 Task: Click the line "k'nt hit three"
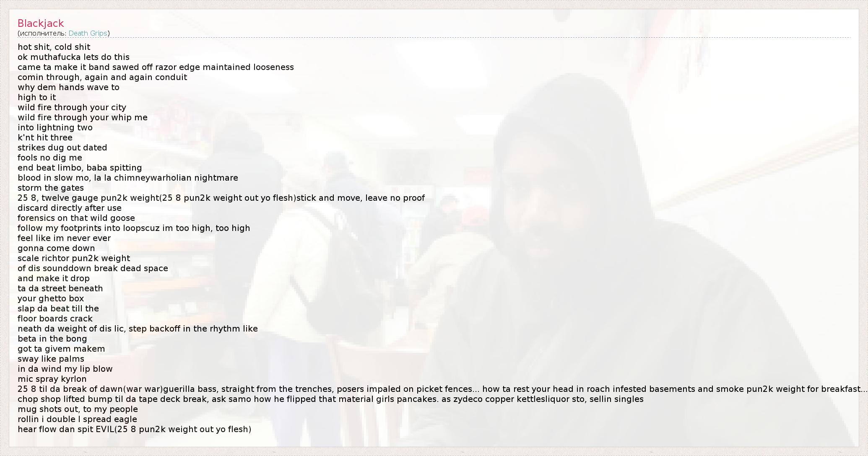tap(45, 137)
